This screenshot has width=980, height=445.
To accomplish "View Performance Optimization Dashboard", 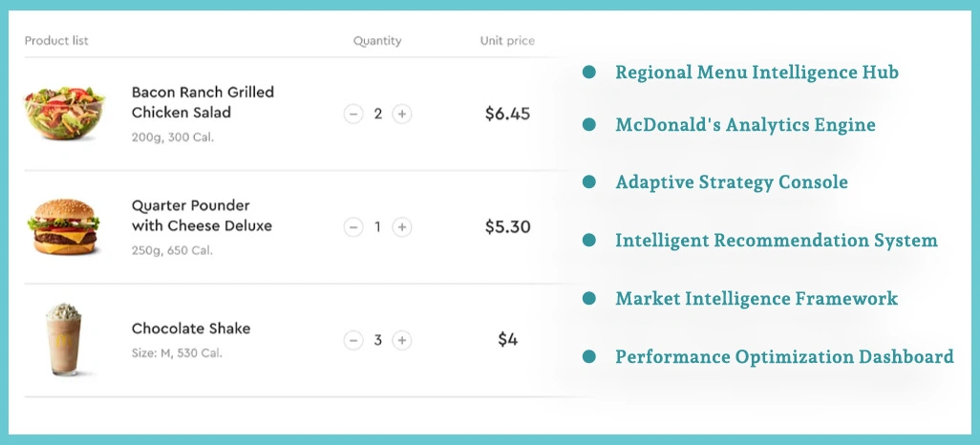I will coord(784,356).
